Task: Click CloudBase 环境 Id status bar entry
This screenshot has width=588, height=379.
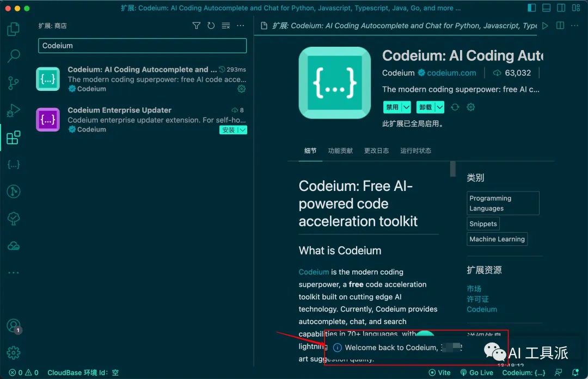Action: coord(83,372)
